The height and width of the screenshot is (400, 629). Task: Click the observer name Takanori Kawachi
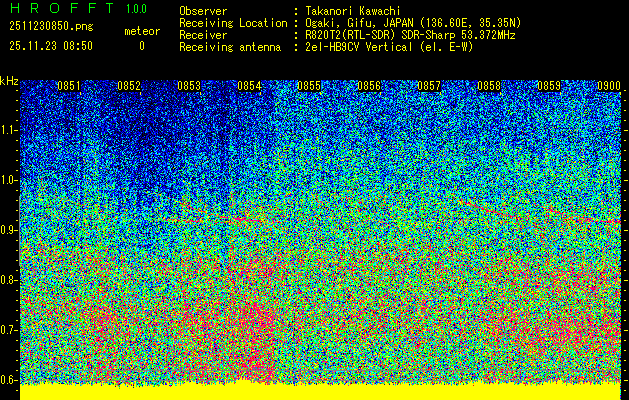pyautogui.click(x=353, y=11)
